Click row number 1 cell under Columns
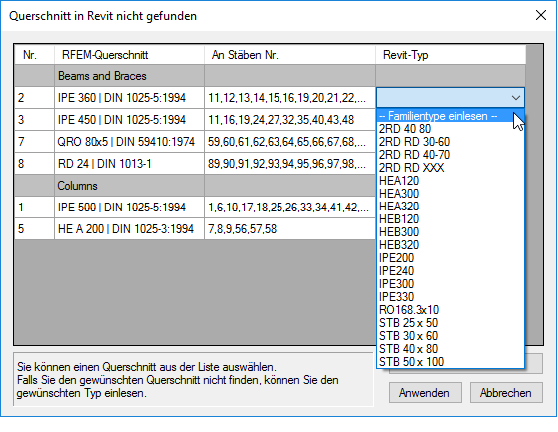 click(35, 207)
